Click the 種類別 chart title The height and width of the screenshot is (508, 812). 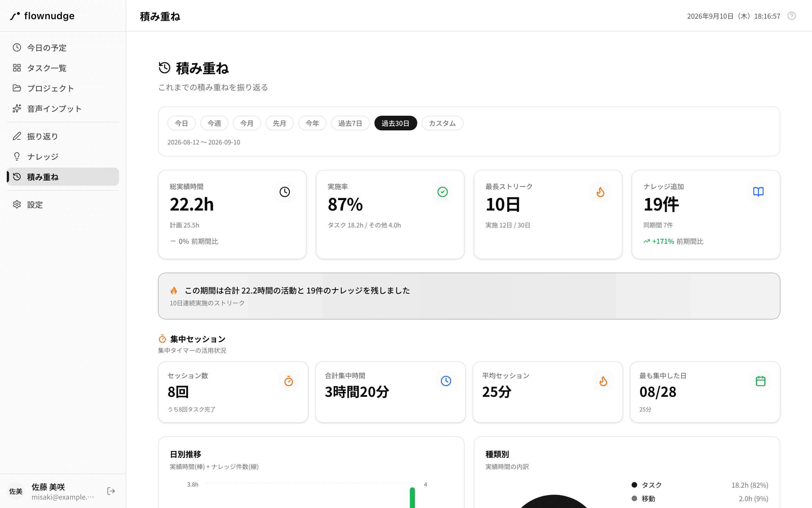(x=497, y=454)
